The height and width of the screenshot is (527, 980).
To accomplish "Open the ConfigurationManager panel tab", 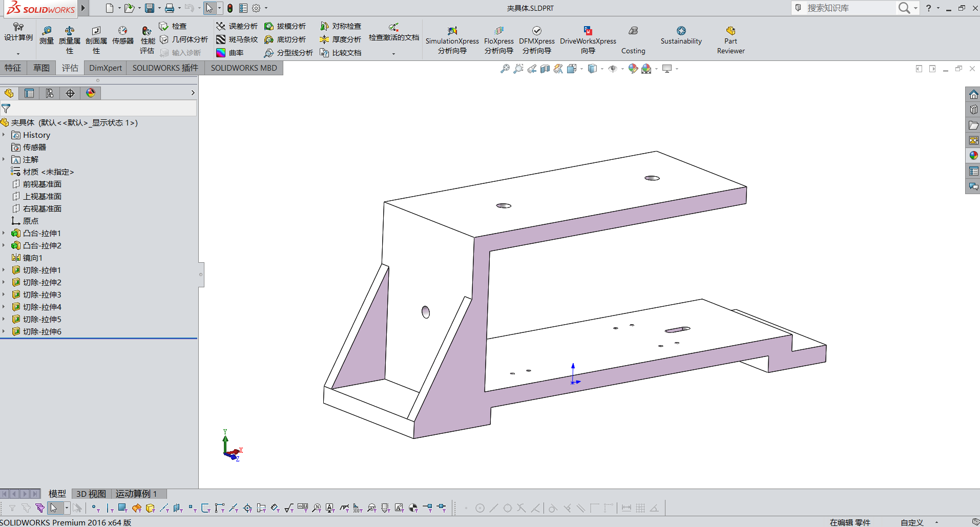I will click(x=50, y=93).
